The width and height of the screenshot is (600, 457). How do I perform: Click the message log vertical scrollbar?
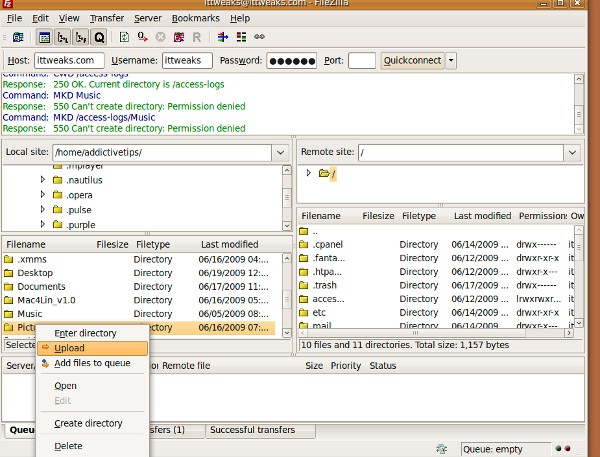(579, 104)
